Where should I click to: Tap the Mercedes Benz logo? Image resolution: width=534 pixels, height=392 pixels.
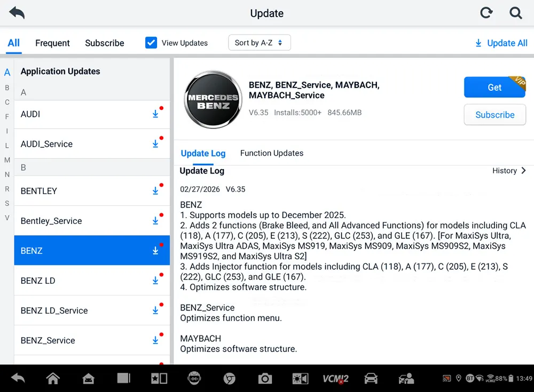click(x=213, y=100)
